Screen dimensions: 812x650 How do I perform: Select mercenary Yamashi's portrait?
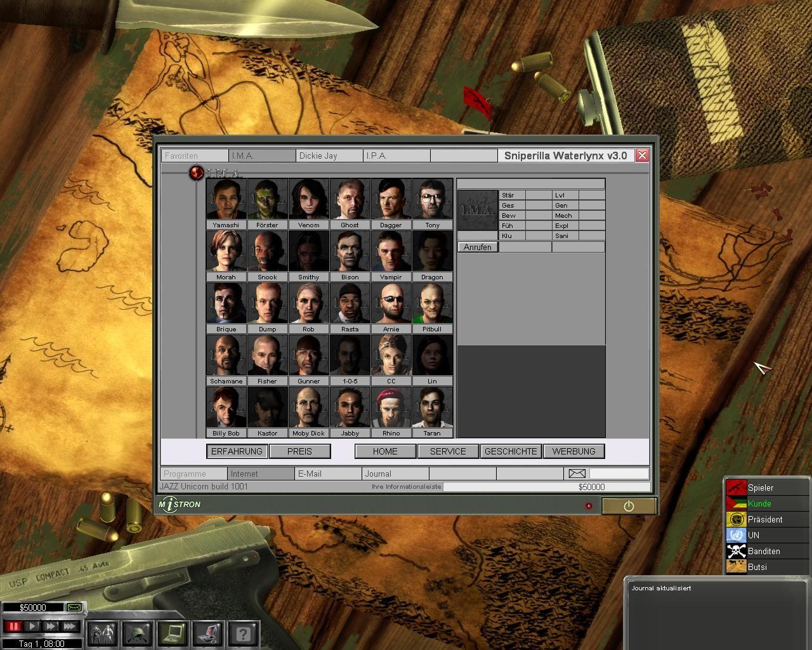click(226, 200)
